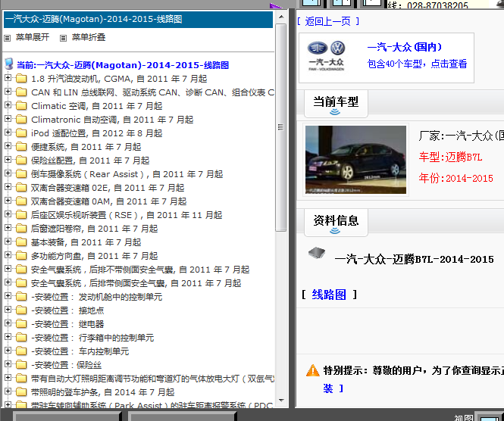Click the 车型:迈腾B7L red text

pos(450,157)
